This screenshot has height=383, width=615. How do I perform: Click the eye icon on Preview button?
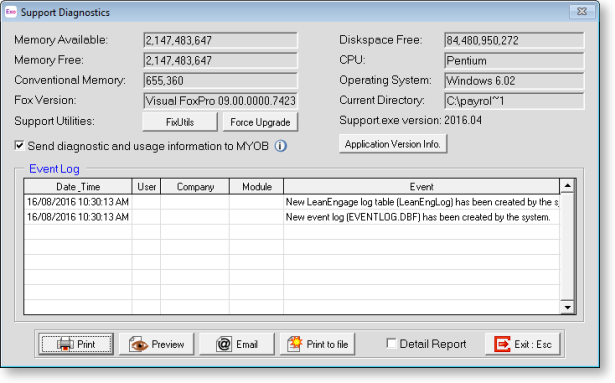[138, 344]
